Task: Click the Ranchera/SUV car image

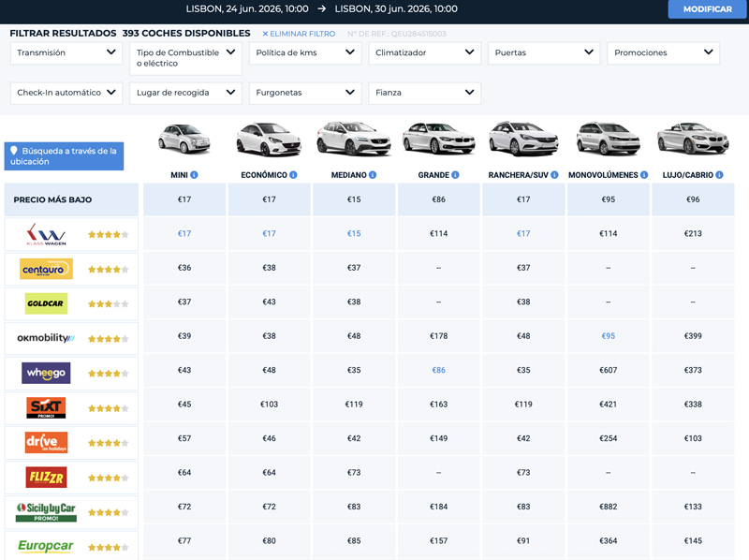Action: tap(523, 139)
